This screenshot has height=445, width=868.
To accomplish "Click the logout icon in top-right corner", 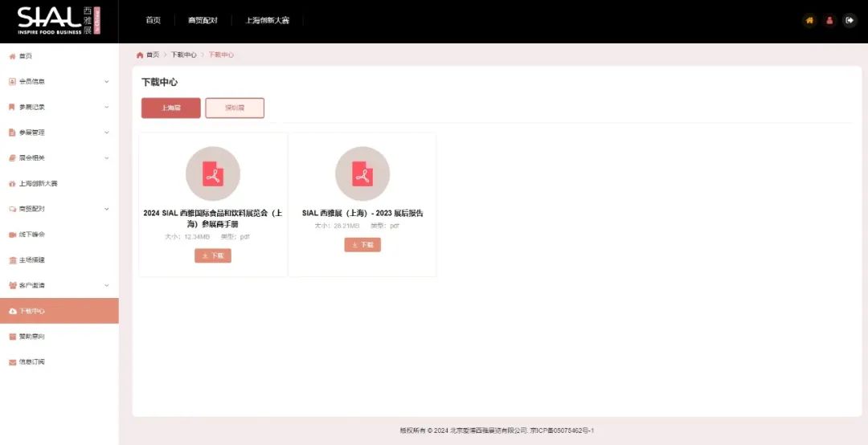I will tap(850, 20).
